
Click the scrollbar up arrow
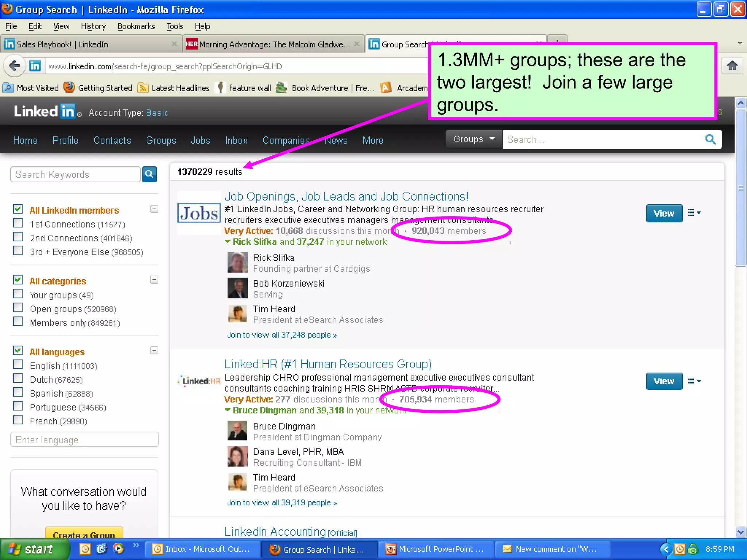(740, 104)
